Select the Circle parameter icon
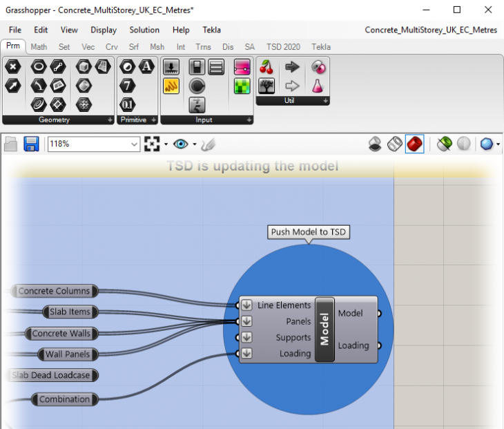Image resolution: width=504 pixels, height=429 pixels. click(39, 67)
